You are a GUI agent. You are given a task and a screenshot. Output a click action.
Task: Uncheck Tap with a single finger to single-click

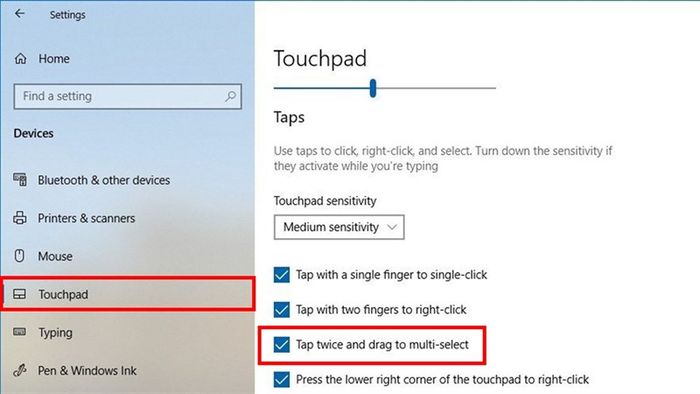click(x=282, y=275)
